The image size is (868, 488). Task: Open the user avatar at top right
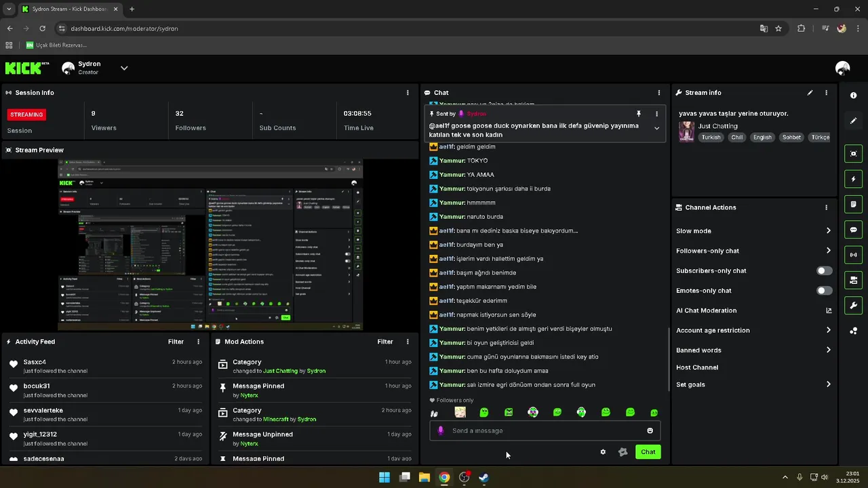coord(843,68)
